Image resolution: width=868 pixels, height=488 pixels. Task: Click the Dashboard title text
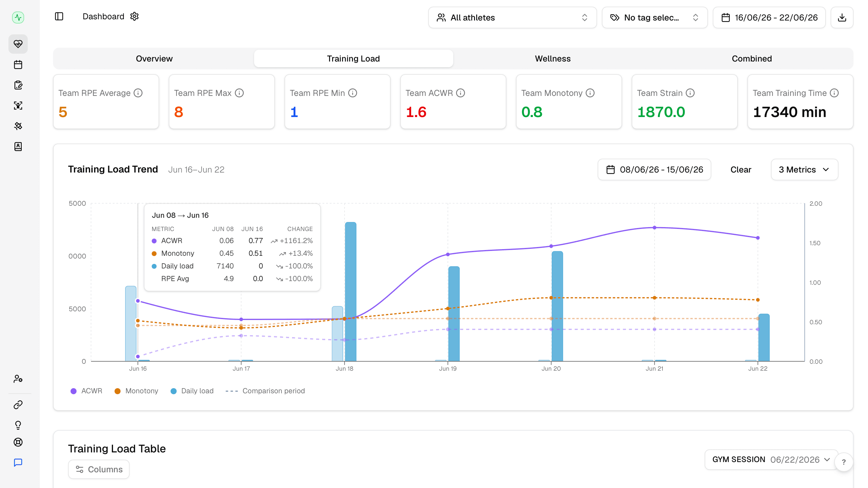pyautogui.click(x=103, y=17)
